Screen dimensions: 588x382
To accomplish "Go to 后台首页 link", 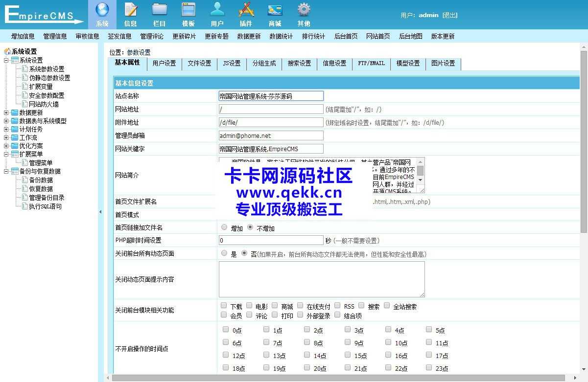I will pyautogui.click(x=346, y=36).
